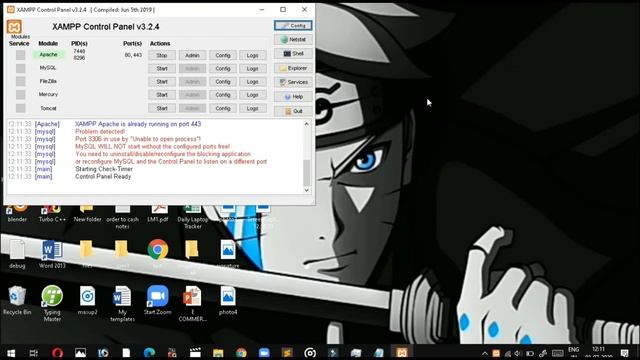Toggle the FileZilla service checkbox
The width and height of the screenshot is (640, 360).
coord(20,81)
